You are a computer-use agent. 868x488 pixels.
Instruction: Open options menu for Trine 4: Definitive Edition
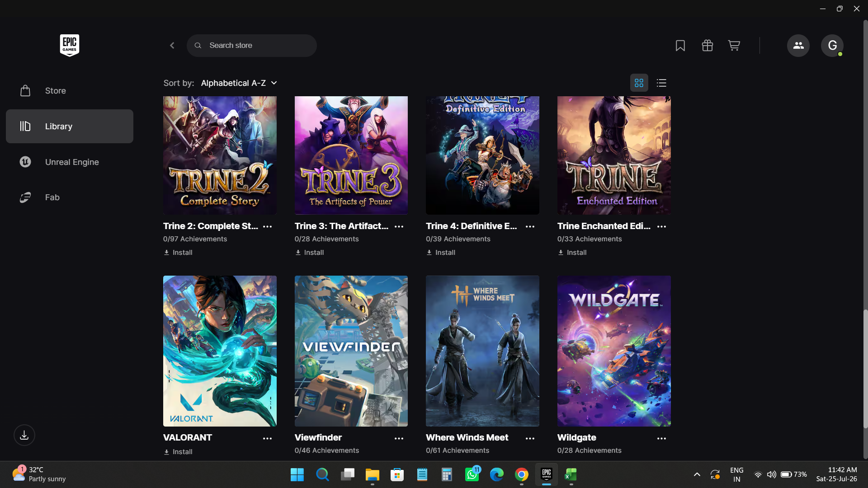point(530,226)
